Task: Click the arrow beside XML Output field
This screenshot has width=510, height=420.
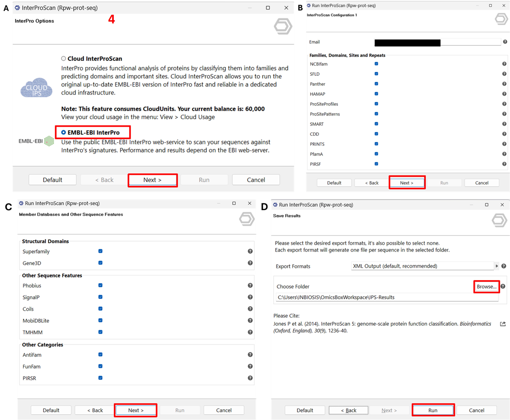Action: [x=496, y=266]
